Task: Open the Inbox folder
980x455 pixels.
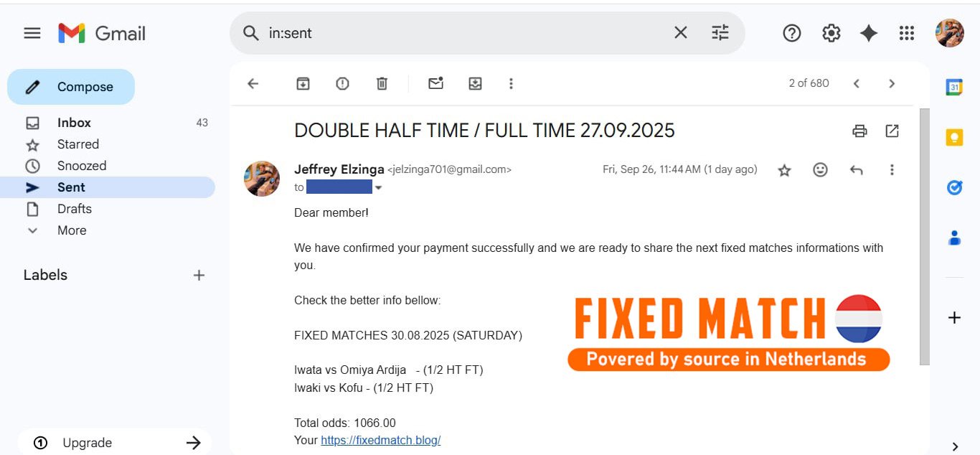Action: click(74, 123)
